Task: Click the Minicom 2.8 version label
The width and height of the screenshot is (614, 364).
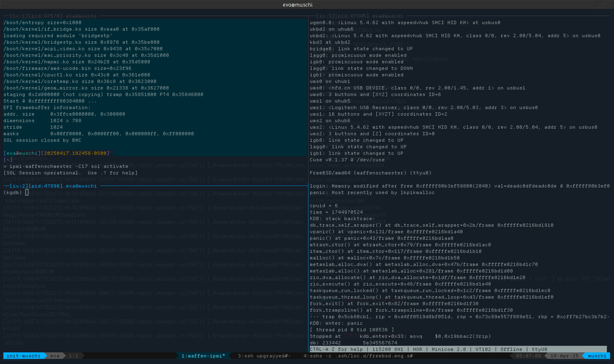Action: [449, 349]
